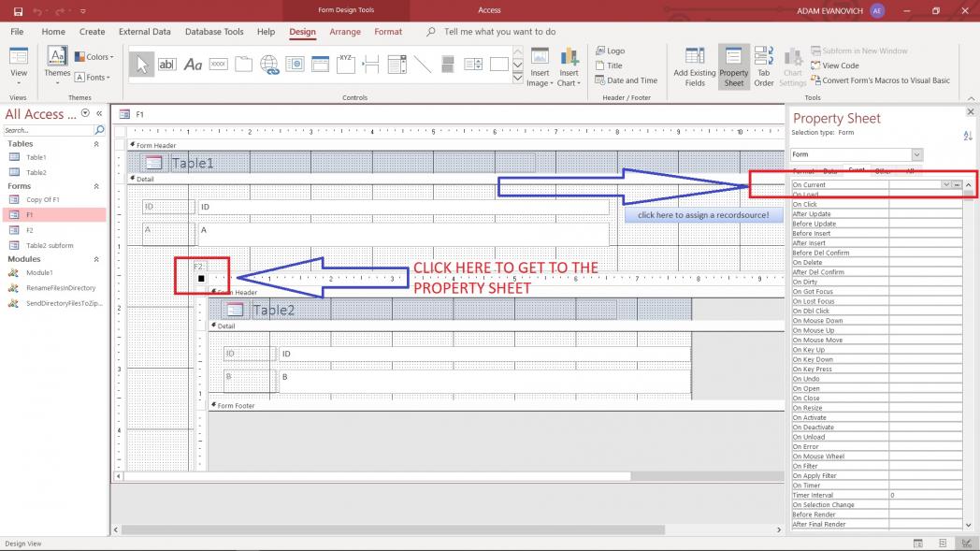The height and width of the screenshot is (551, 980).
Task: Pick the Label control (Aa)
Action: pyautogui.click(x=193, y=65)
